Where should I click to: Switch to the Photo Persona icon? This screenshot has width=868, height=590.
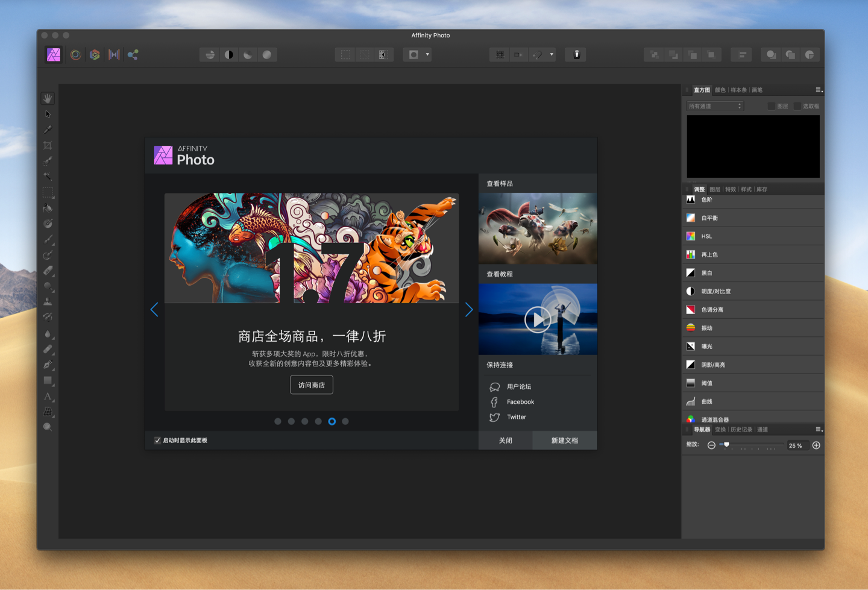pyautogui.click(x=54, y=55)
